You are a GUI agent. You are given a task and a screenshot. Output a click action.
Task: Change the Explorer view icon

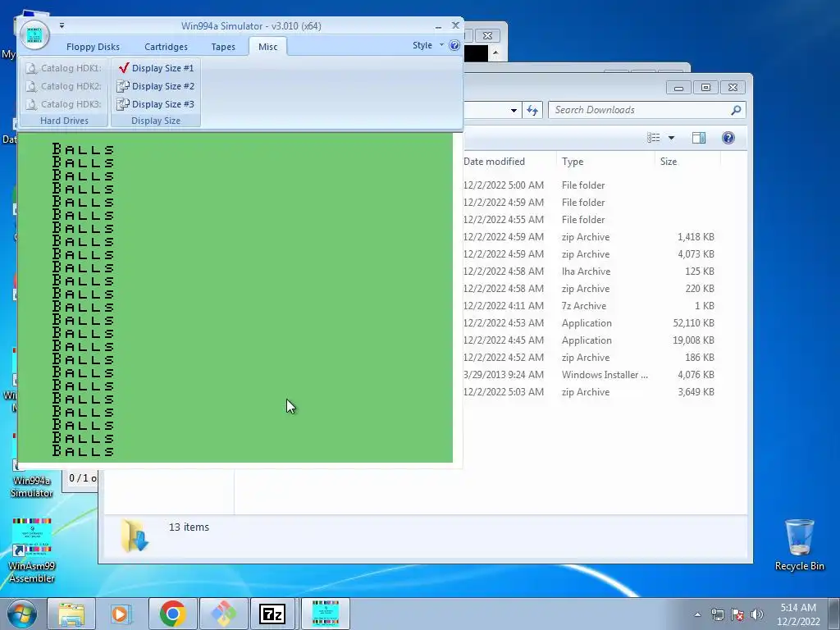point(653,138)
